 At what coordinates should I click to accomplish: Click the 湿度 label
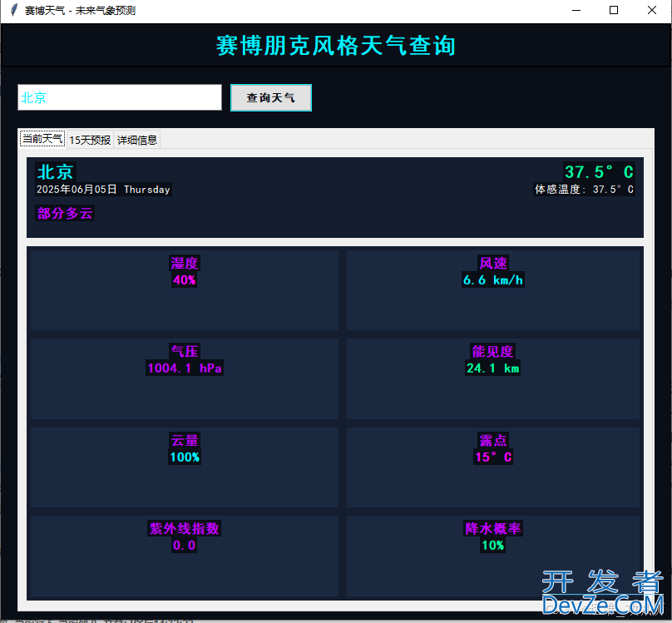coord(185,263)
